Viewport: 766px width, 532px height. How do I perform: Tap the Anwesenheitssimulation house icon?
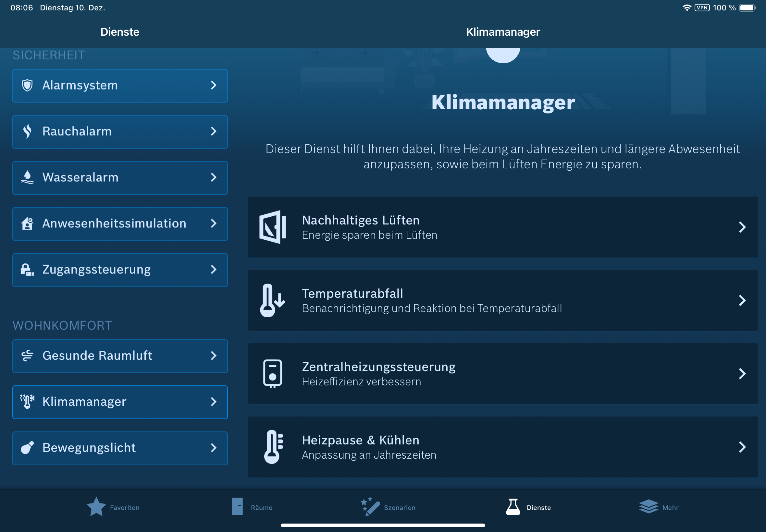27,223
